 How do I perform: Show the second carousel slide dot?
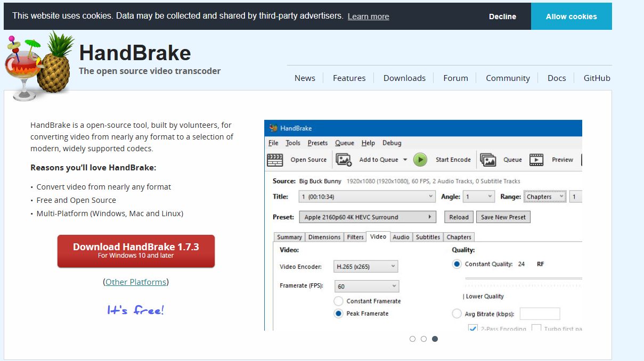(423, 339)
